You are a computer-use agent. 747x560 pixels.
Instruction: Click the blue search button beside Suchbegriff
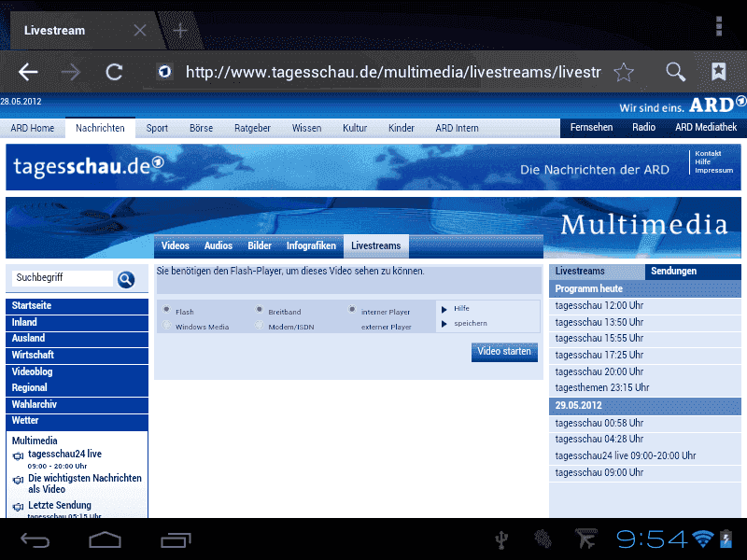point(126,279)
